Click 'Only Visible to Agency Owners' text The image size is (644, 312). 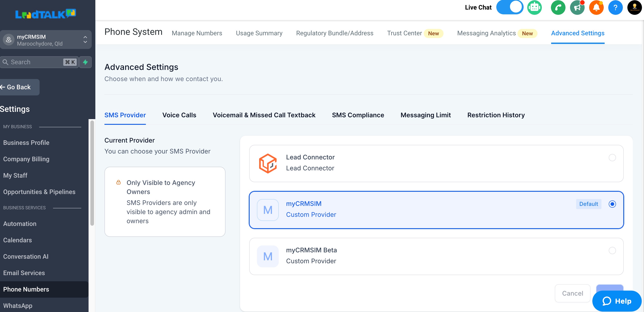160,187
